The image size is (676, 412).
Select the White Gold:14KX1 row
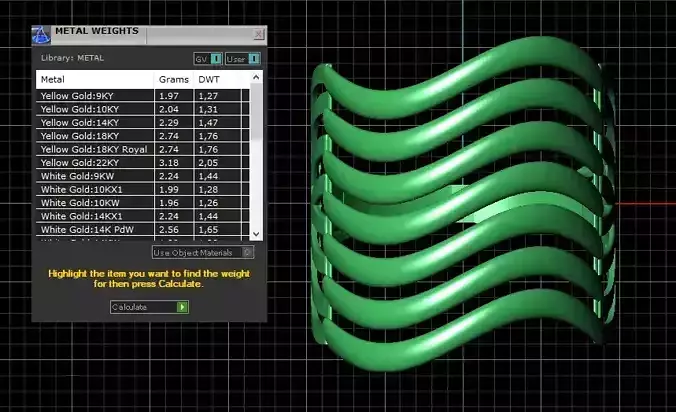pyautogui.click(x=142, y=216)
